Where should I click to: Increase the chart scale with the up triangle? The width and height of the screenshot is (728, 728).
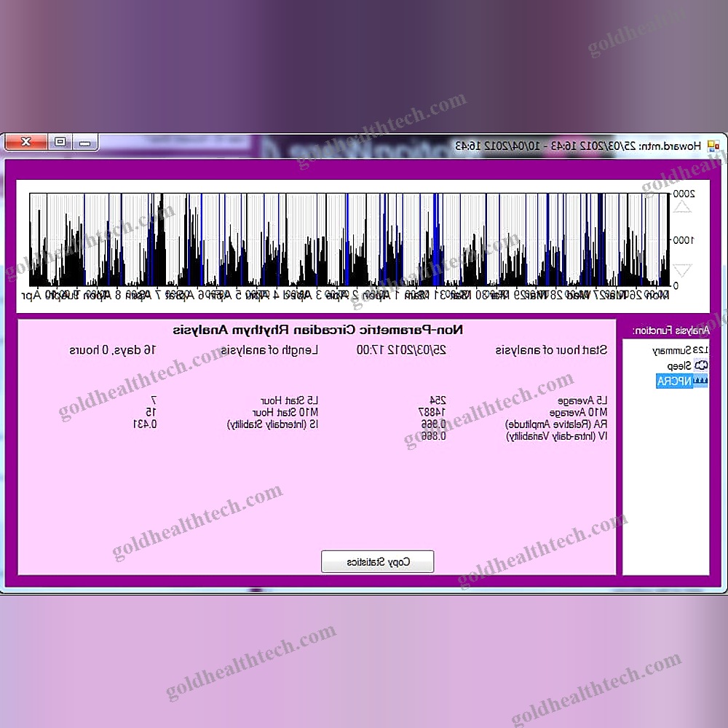click(682, 207)
